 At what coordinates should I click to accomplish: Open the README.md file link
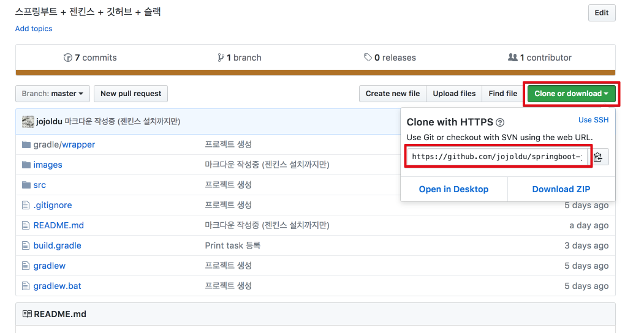tap(59, 225)
